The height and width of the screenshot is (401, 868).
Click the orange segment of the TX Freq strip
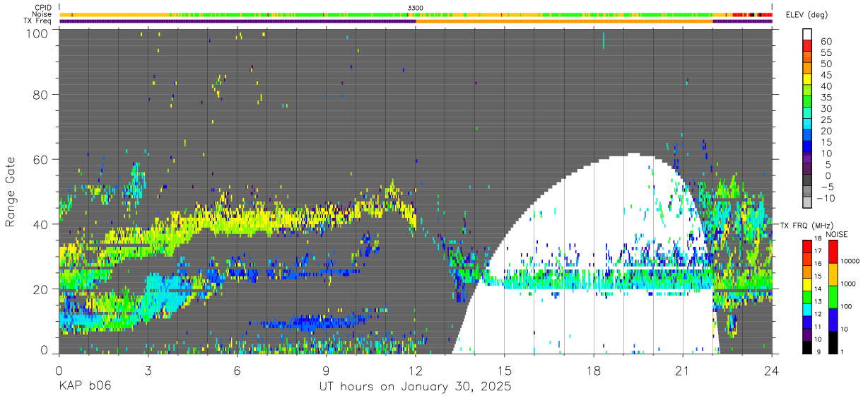click(x=564, y=21)
